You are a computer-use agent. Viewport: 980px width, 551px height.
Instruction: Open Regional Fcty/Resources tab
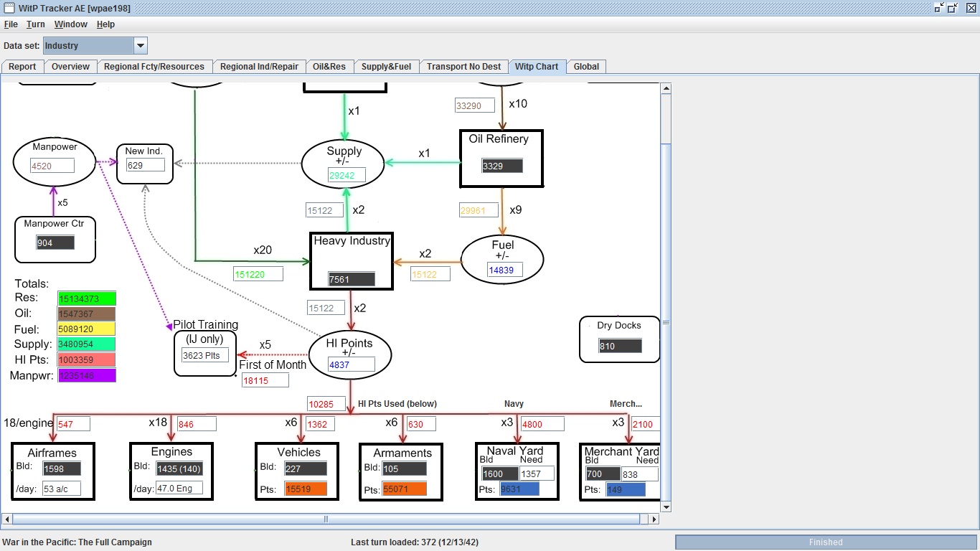coord(154,67)
